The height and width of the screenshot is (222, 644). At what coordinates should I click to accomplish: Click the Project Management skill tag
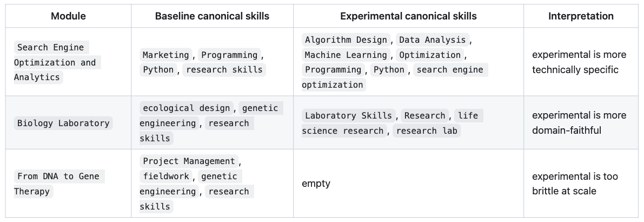coord(189,161)
